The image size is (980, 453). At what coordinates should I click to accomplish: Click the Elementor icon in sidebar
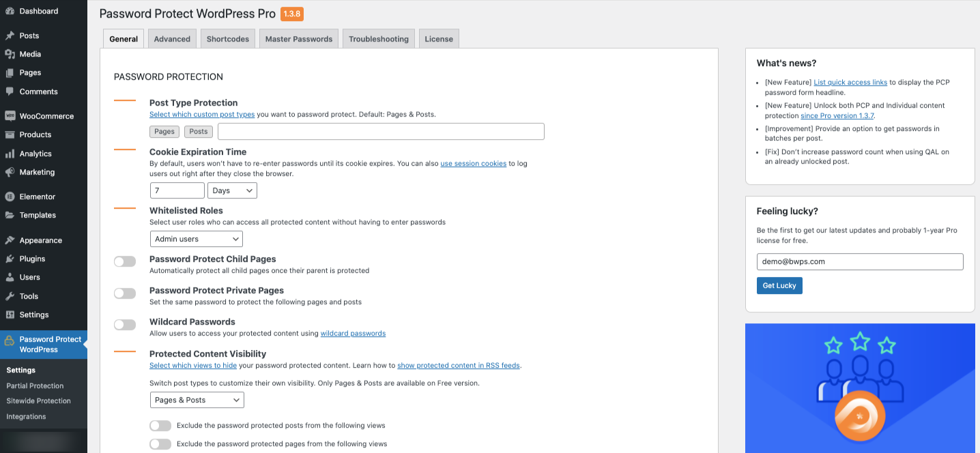coord(10,196)
